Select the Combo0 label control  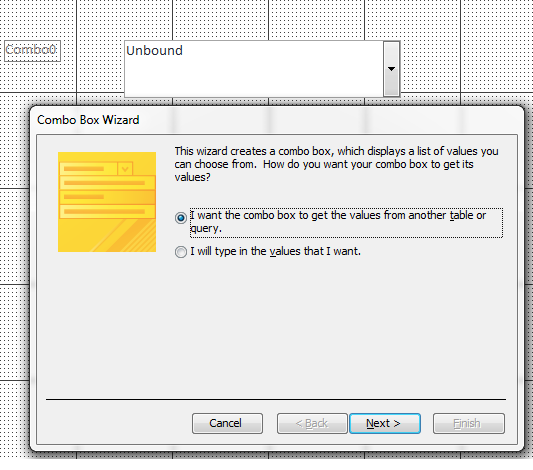pyautogui.click(x=32, y=51)
